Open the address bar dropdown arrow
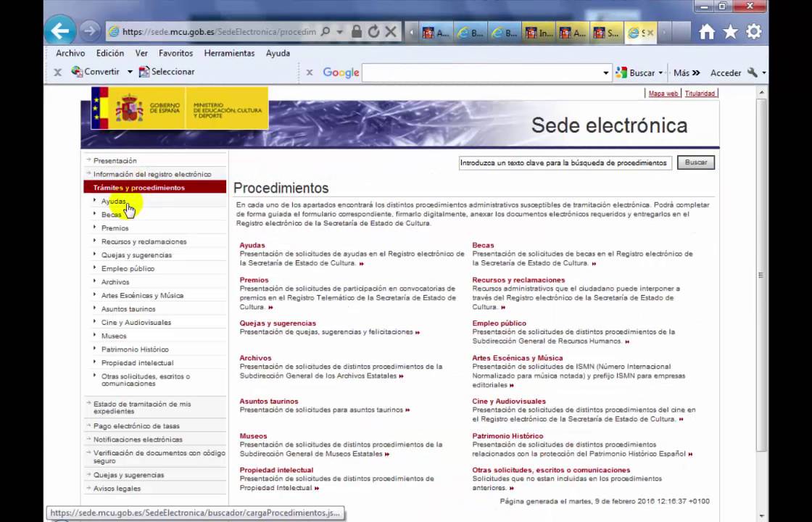 (x=340, y=32)
